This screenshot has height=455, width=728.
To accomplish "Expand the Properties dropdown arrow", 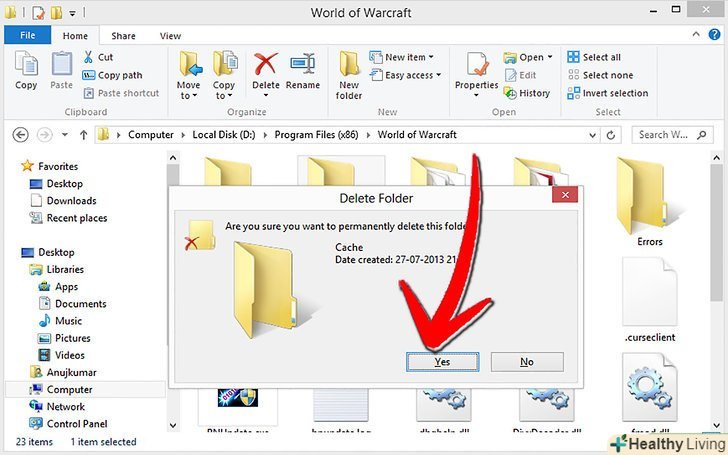I will [x=476, y=95].
